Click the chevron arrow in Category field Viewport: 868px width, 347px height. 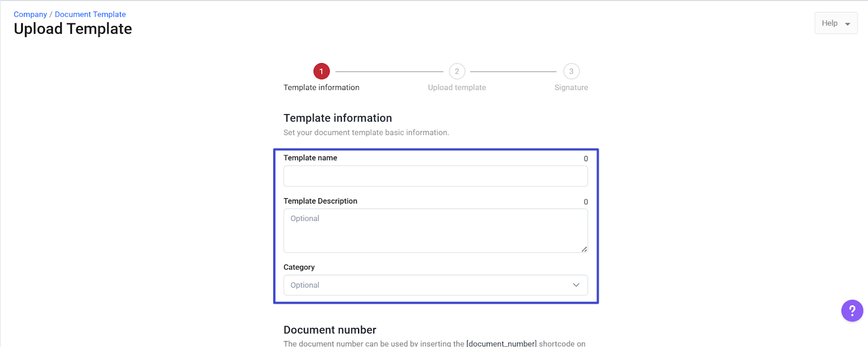coord(576,285)
